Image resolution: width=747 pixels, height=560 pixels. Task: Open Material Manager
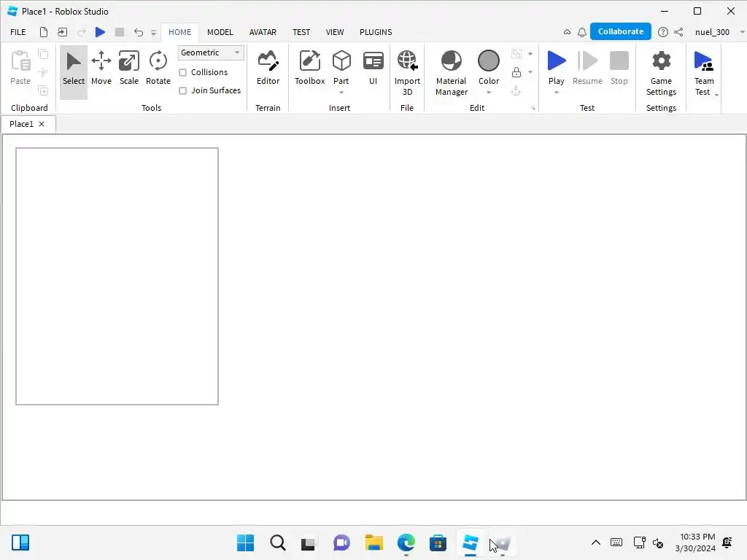pyautogui.click(x=451, y=72)
